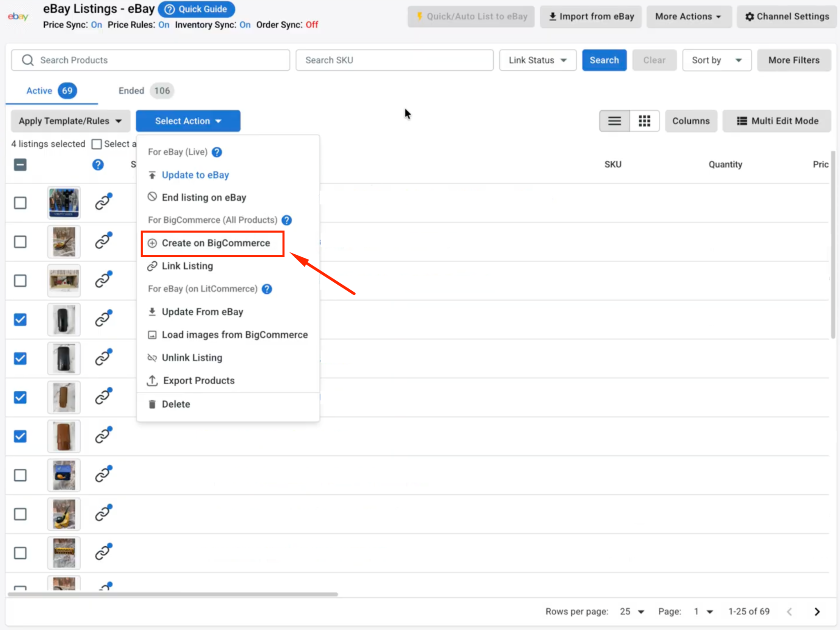840x630 pixels.
Task: Uncheck the brown case listing checkbox
Action: coord(20,436)
